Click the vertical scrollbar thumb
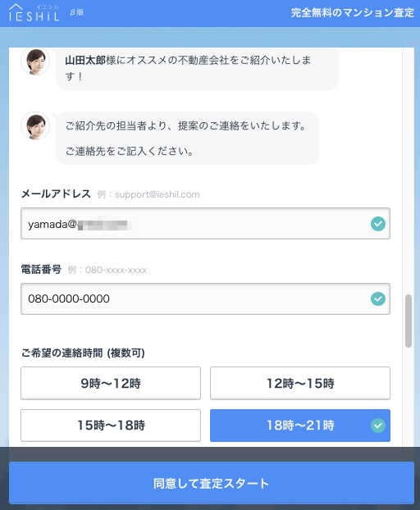The height and width of the screenshot is (510, 420). (409, 321)
